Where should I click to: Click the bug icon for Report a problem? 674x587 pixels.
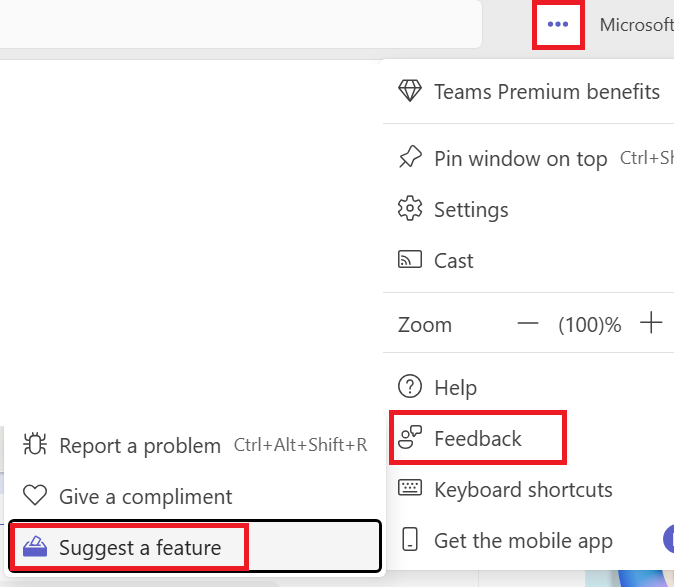click(x=35, y=444)
